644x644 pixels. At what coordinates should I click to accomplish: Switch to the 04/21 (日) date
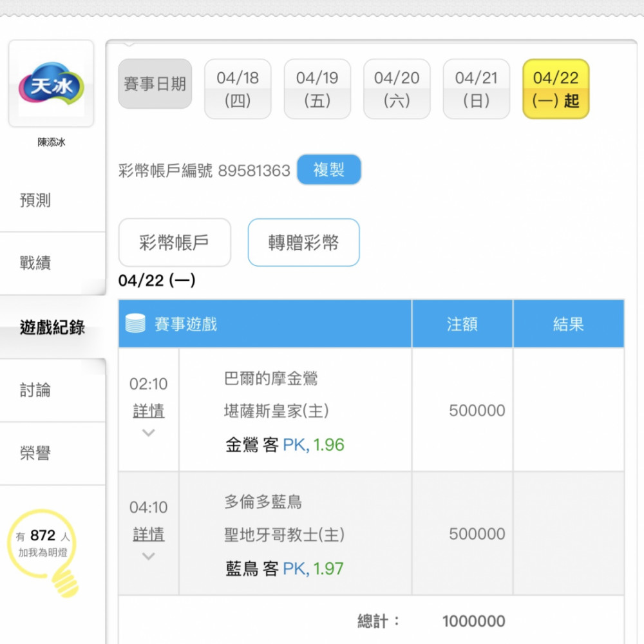click(476, 89)
